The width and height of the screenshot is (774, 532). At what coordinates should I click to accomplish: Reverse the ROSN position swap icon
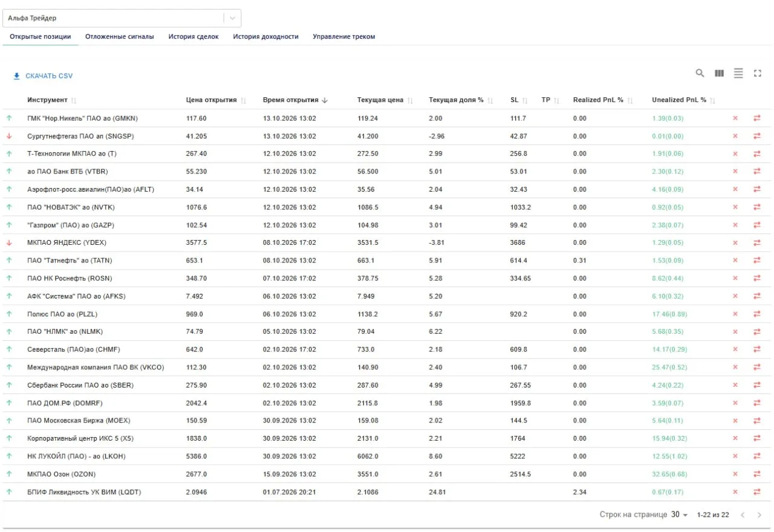pos(756,279)
